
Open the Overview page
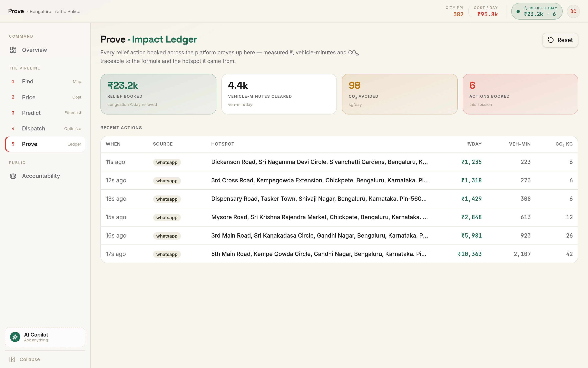pyautogui.click(x=45, y=50)
